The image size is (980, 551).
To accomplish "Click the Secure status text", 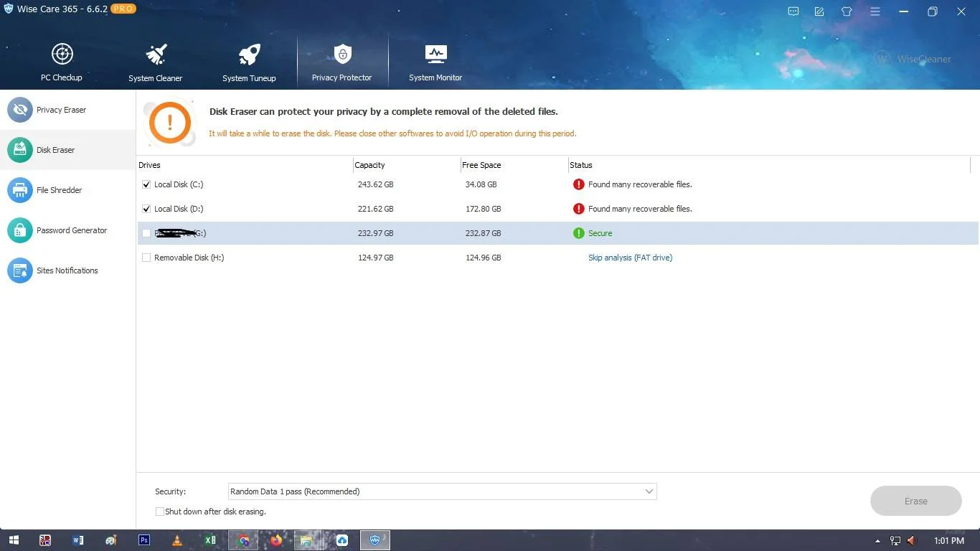I will tap(600, 233).
